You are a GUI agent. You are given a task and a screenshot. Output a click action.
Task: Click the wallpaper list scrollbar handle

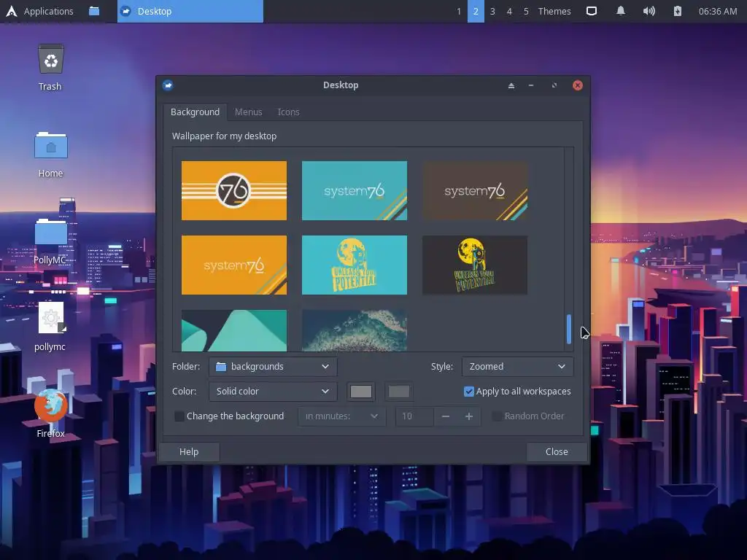coord(569,329)
